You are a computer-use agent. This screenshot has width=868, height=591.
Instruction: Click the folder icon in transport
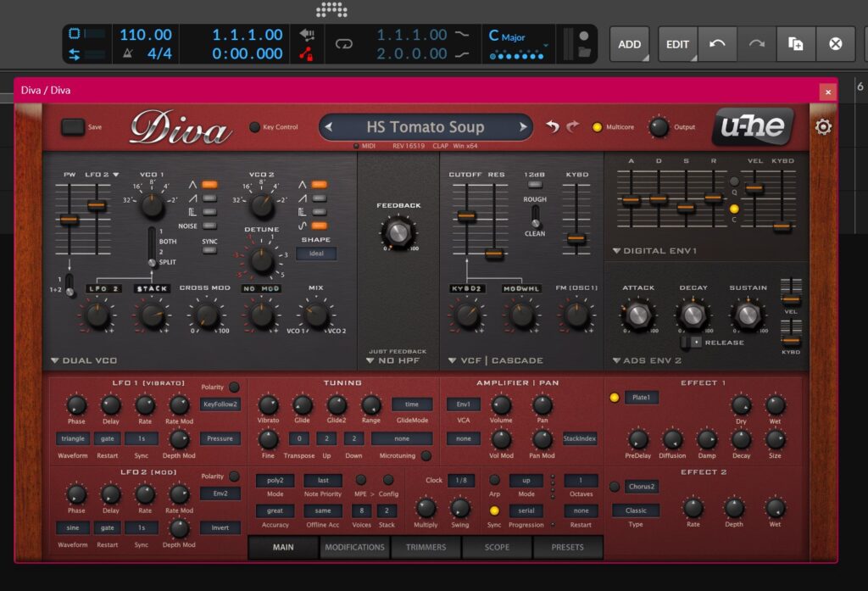583,53
